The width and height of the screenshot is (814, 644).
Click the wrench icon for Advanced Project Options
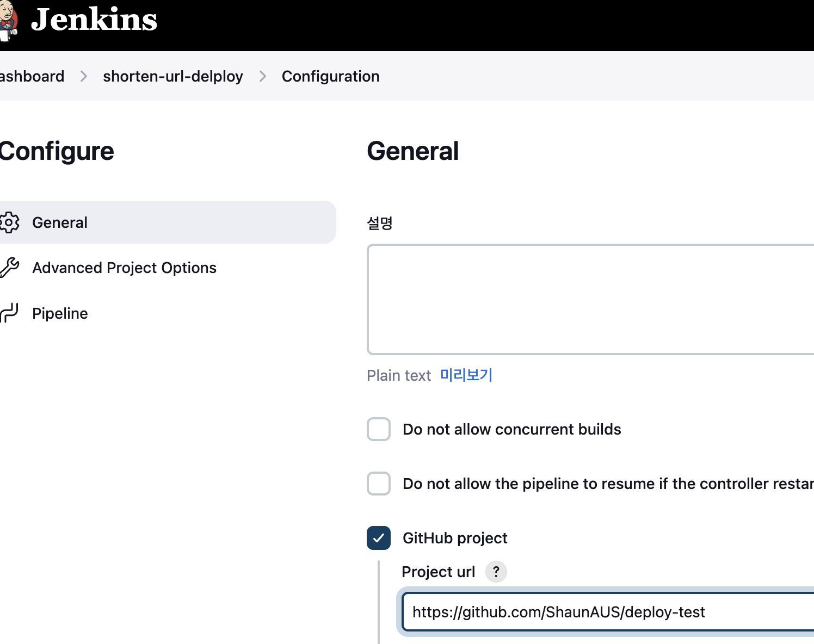(x=9, y=268)
